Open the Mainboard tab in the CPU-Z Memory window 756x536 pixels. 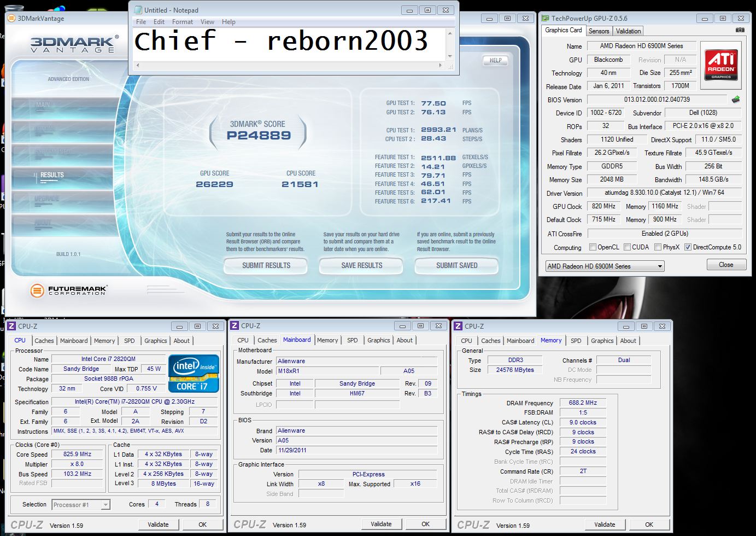click(x=520, y=341)
